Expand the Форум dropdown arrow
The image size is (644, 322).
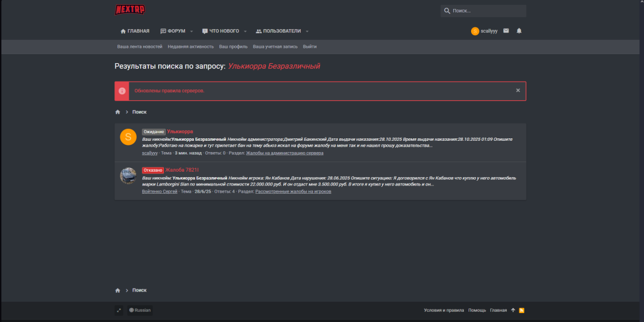point(191,31)
